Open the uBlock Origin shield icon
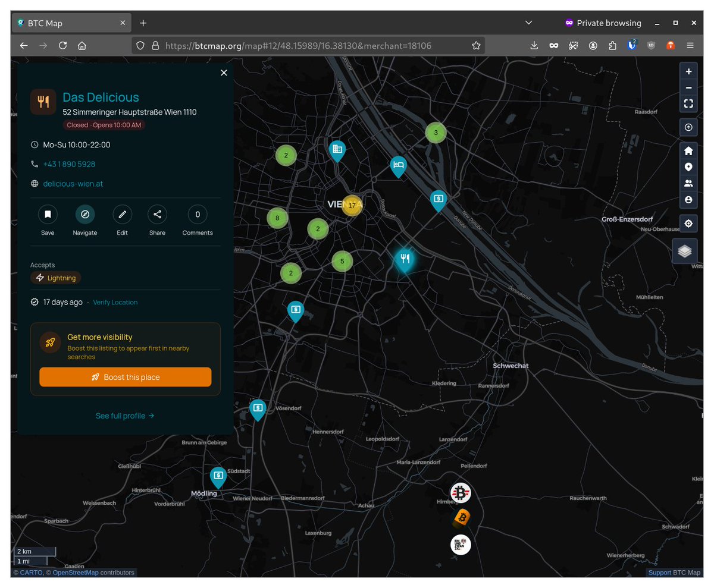This screenshot has width=714, height=588. [651, 45]
